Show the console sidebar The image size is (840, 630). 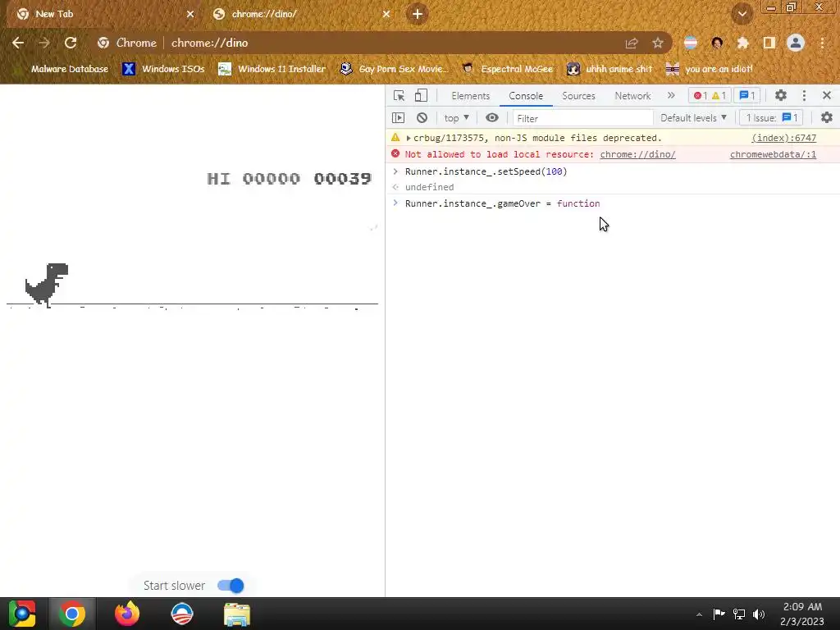398,118
